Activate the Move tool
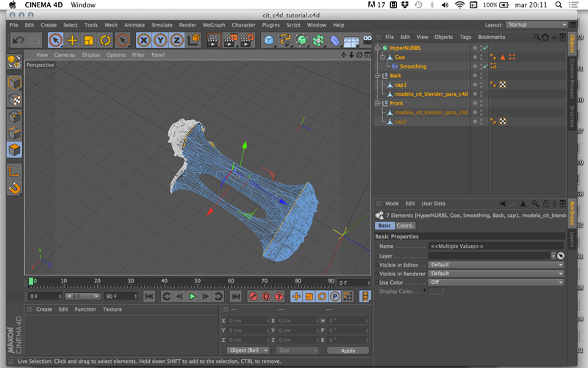Image resolution: width=588 pixels, height=368 pixels. (72, 40)
